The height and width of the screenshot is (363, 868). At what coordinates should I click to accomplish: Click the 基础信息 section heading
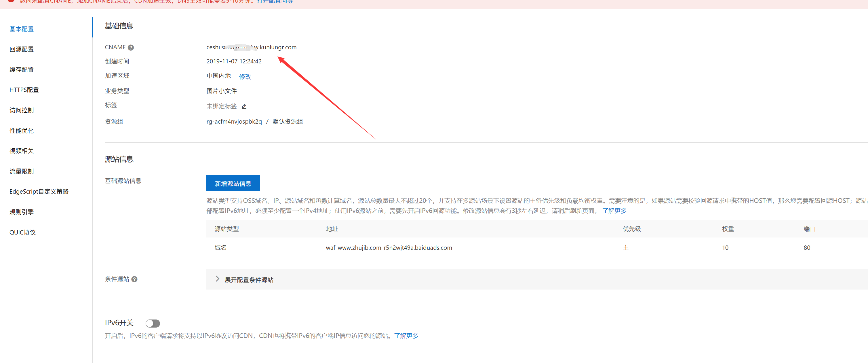[119, 26]
